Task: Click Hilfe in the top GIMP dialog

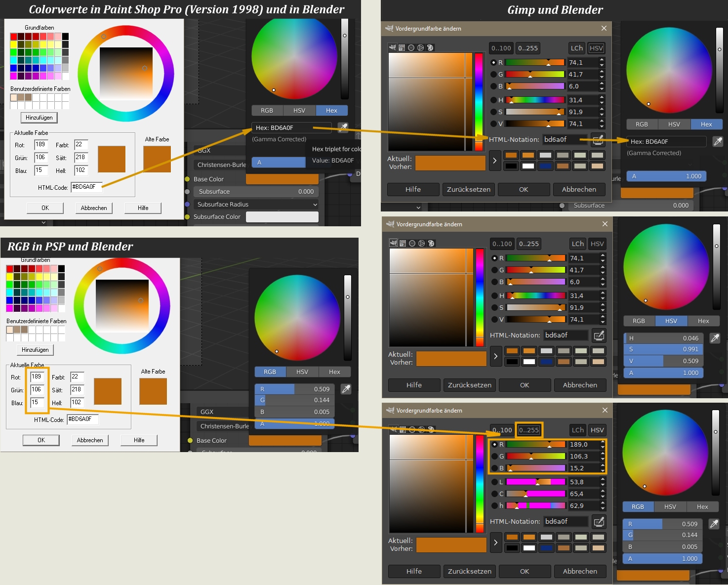Action: pyautogui.click(x=413, y=189)
